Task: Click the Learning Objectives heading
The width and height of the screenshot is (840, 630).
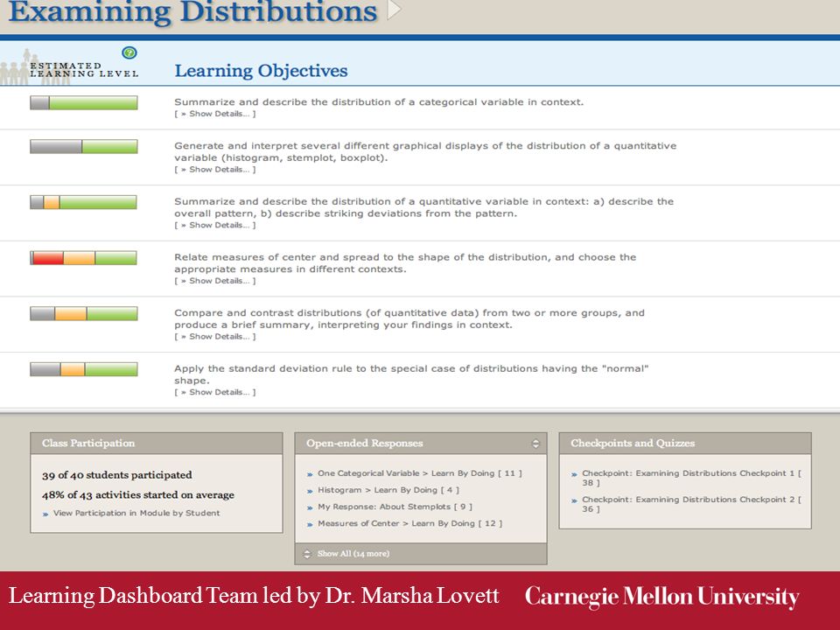Action: (x=261, y=71)
